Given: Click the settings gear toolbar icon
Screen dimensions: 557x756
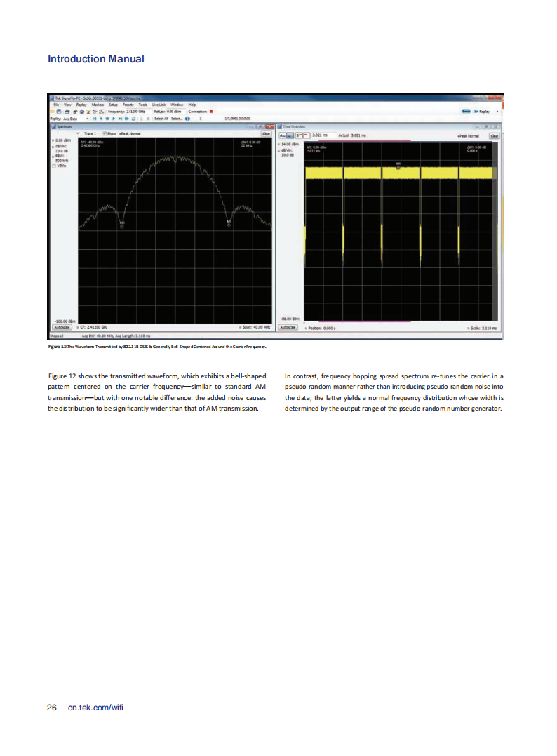Looking at the screenshot, I should pos(82,112).
